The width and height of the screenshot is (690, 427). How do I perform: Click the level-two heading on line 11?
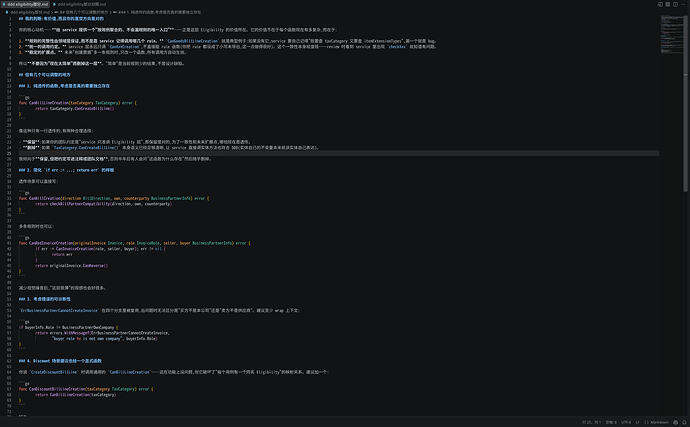[44, 75]
